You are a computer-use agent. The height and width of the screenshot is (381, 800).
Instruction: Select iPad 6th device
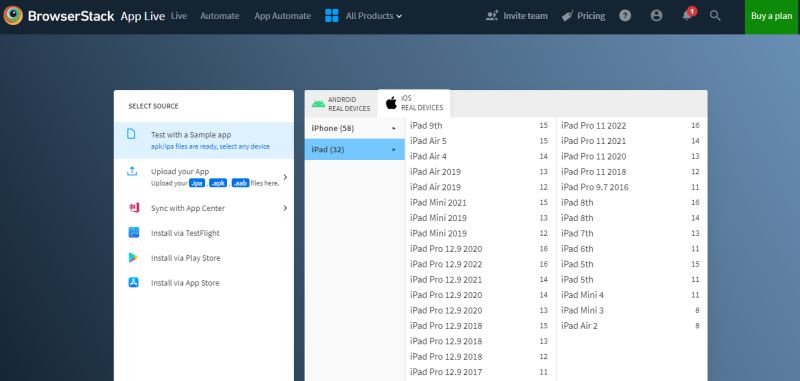(631, 249)
